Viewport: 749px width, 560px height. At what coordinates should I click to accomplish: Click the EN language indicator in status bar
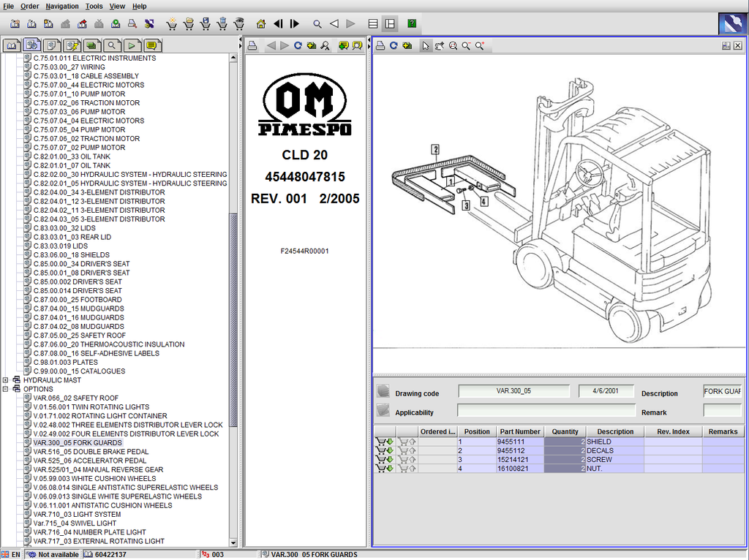click(x=11, y=555)
